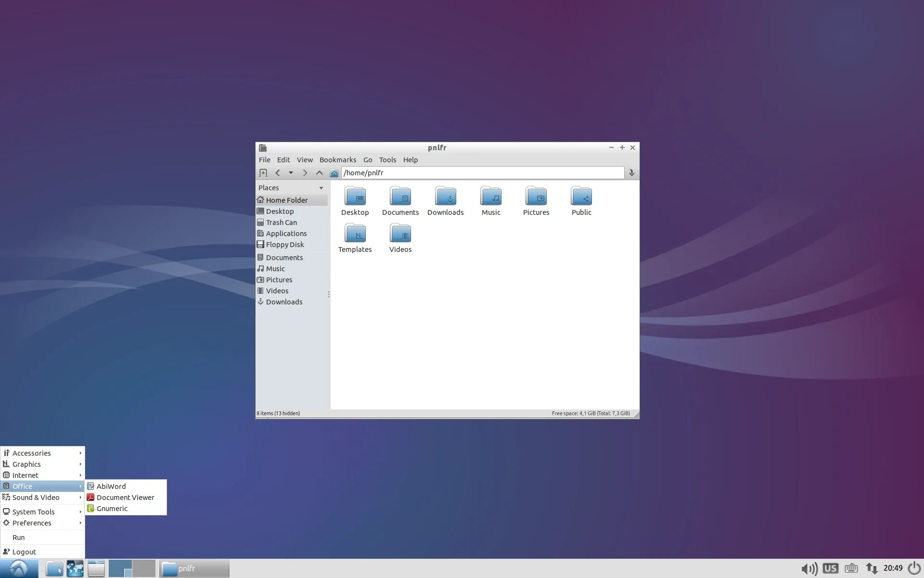Go to parent folder with up arrow
The width and height of the screenshot is (924, 578).
tap(319, 173)
